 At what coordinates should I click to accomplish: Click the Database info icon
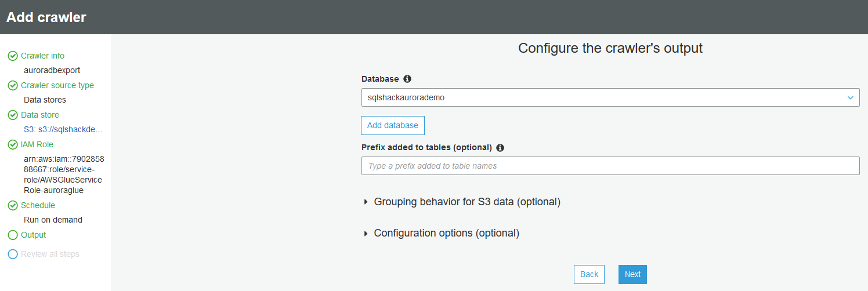click(407, 79)
